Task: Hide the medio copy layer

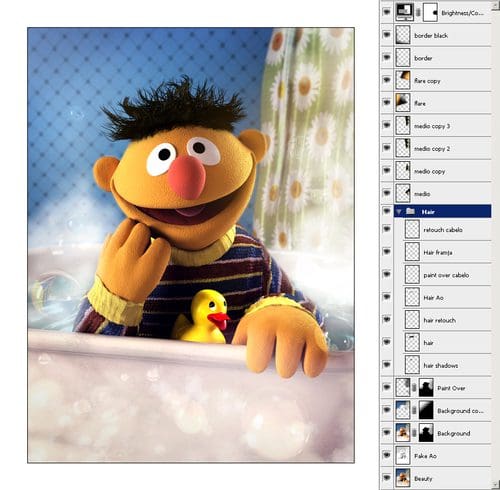Action: (387, 170)
